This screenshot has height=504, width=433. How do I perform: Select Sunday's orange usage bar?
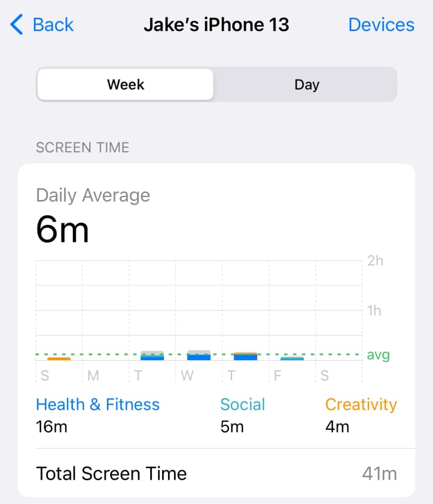click(x=59, y=359)
